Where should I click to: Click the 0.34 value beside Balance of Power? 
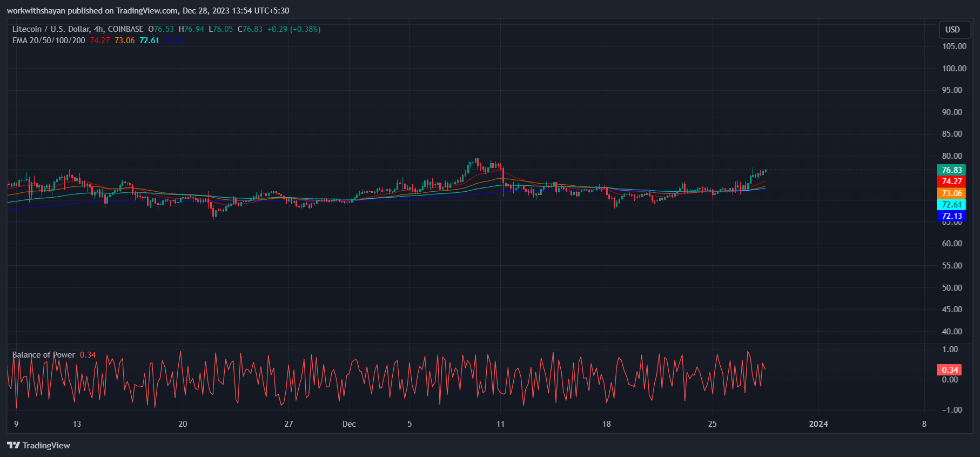click(88, 355)
